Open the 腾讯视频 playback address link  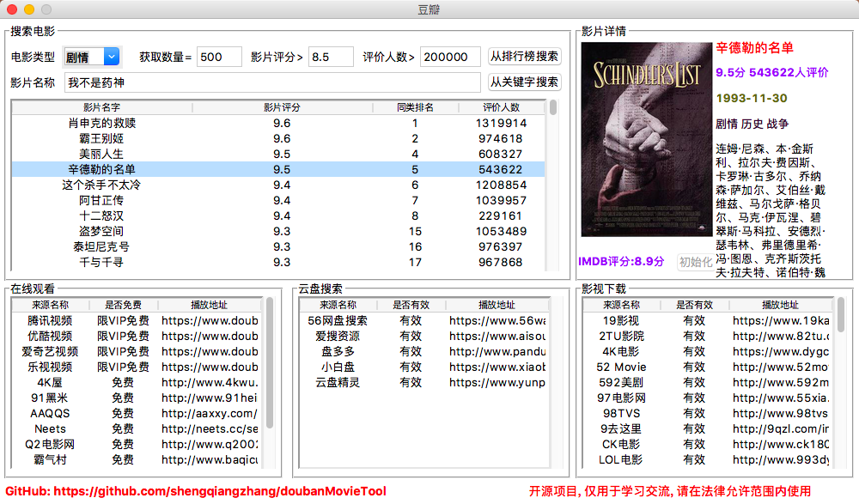[210, 320]
